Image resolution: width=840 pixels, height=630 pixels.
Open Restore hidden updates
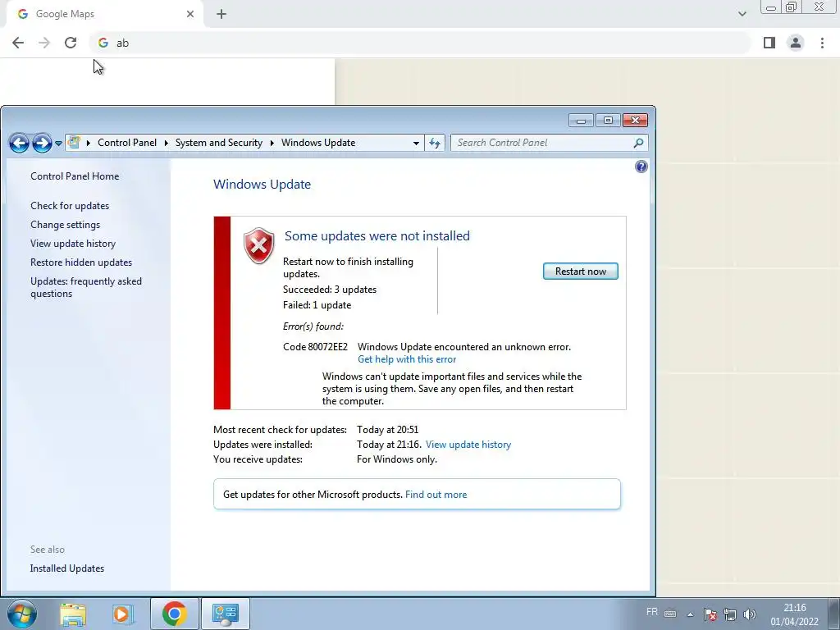(81, 262)
